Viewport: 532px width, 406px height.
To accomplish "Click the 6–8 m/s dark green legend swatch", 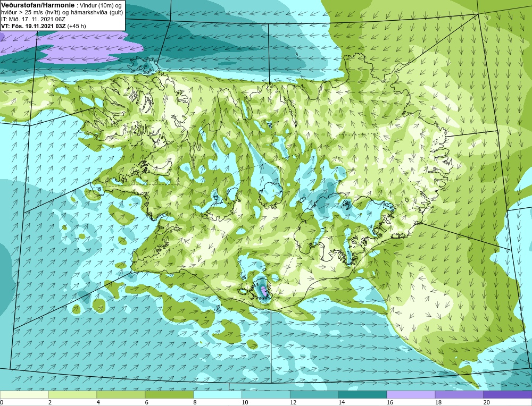I will (x=169, y=394).
